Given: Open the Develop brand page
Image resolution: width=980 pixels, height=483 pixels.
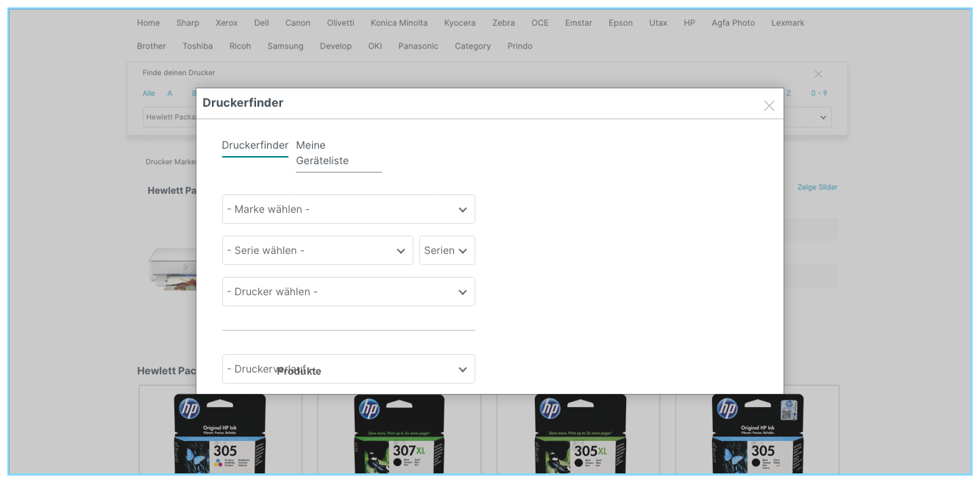Looking at the screenshot, I should 336,46.
